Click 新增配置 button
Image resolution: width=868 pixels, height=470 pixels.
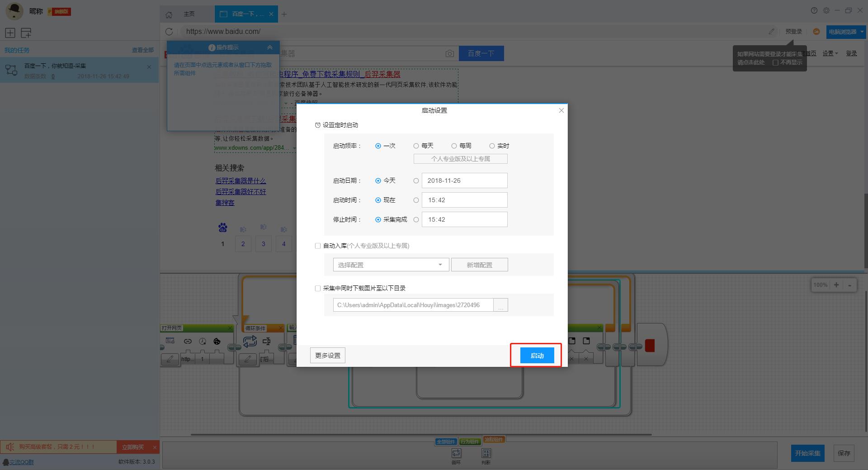480,265
